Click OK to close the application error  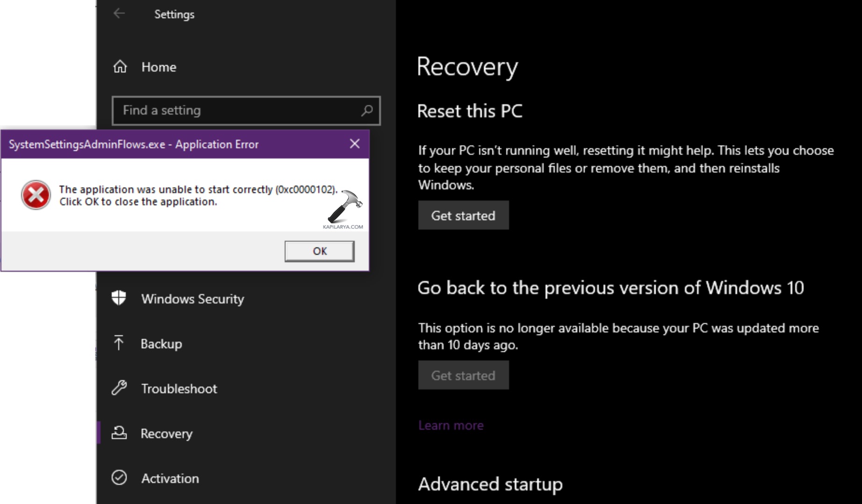pyautogui.click(x=319, y=251)
